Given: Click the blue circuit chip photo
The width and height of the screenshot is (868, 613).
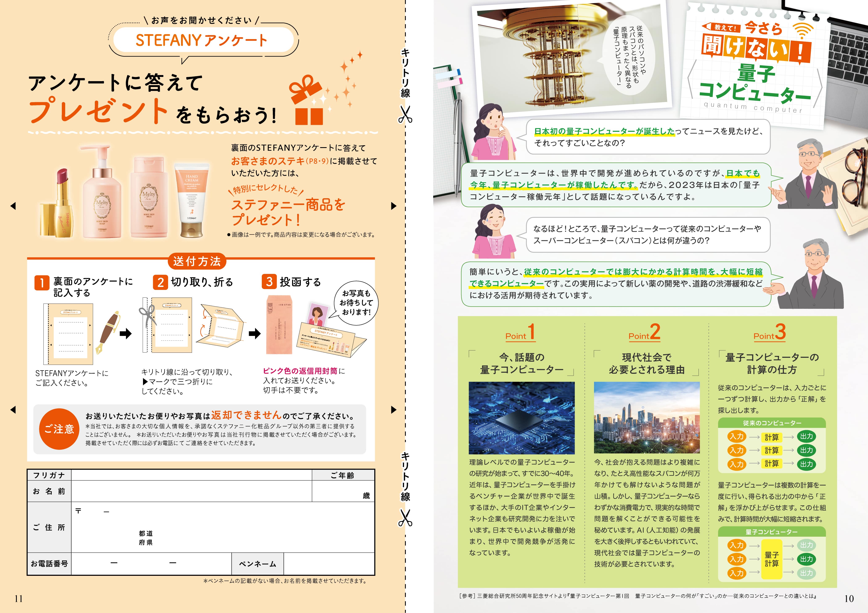Looking at the screenshot, I should (x=521, y=418).
